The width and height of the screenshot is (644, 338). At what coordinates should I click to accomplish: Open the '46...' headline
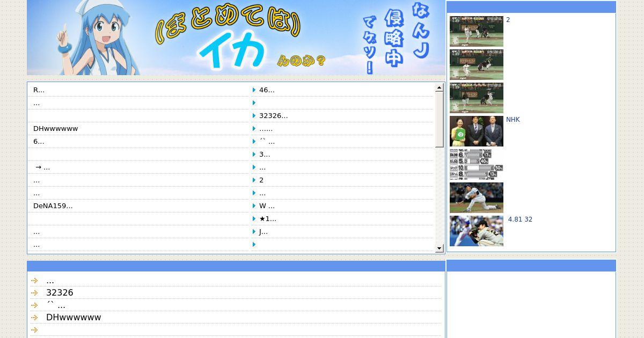267,90
